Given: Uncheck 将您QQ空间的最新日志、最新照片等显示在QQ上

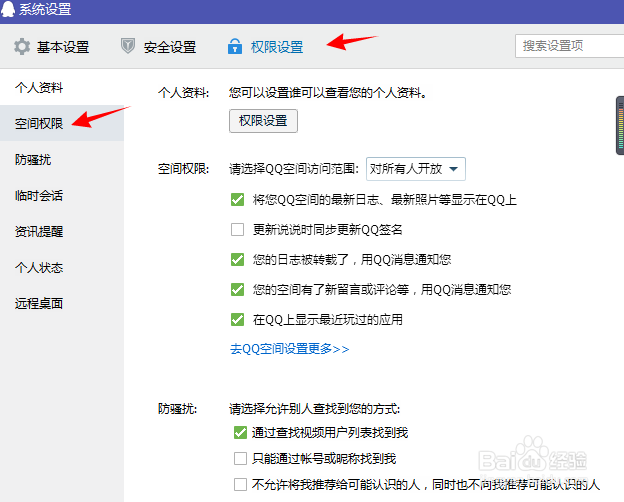Looking at the screenshot, I should (238, 199).
